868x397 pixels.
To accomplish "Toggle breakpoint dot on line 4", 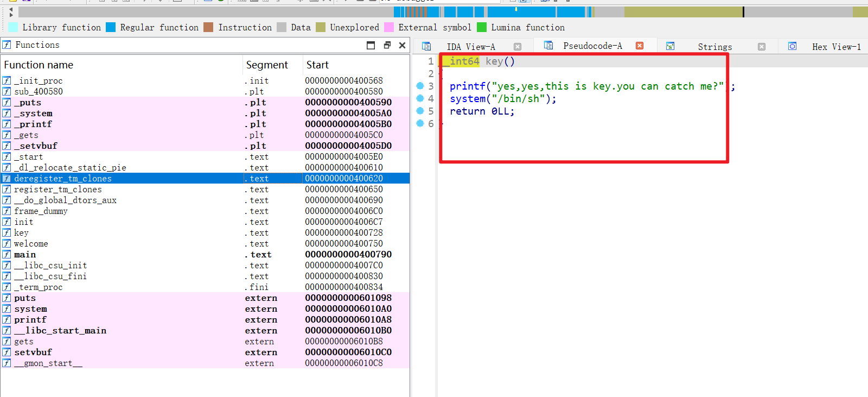I will [x=420, y=98].
